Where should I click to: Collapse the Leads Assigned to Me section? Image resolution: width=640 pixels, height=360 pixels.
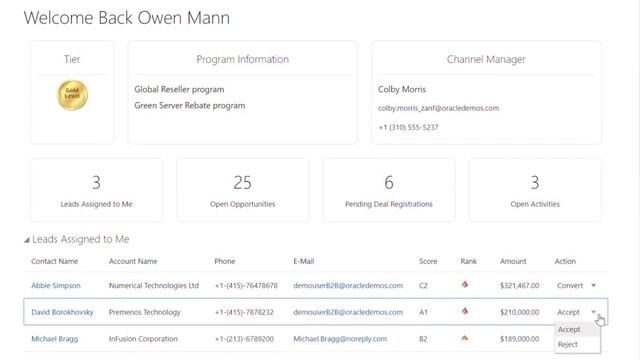pos(27,240)
